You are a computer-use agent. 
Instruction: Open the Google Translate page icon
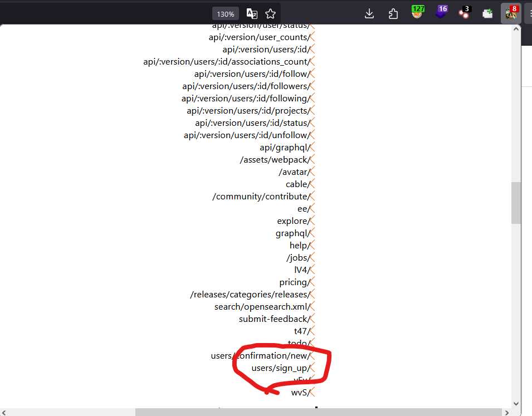click(252, 13)
